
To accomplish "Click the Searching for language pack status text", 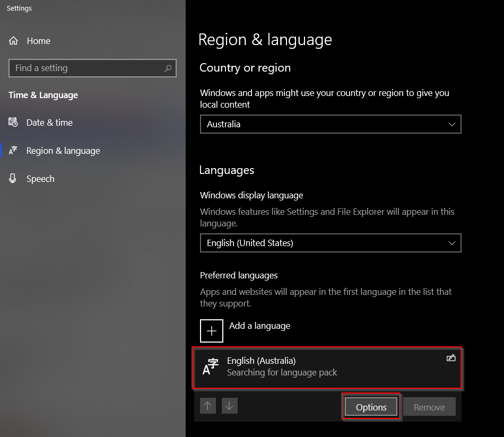I will (282, 372).
